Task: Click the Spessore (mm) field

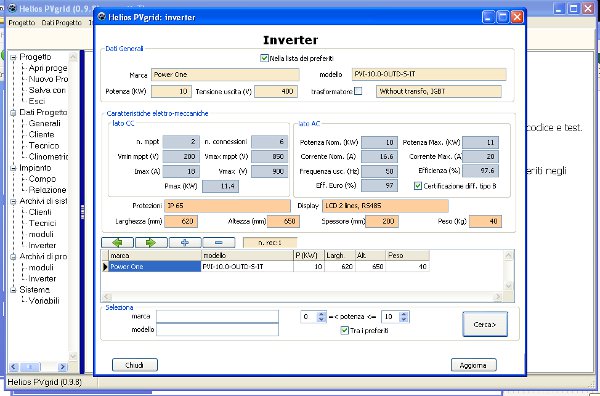Action: (382, 221)
